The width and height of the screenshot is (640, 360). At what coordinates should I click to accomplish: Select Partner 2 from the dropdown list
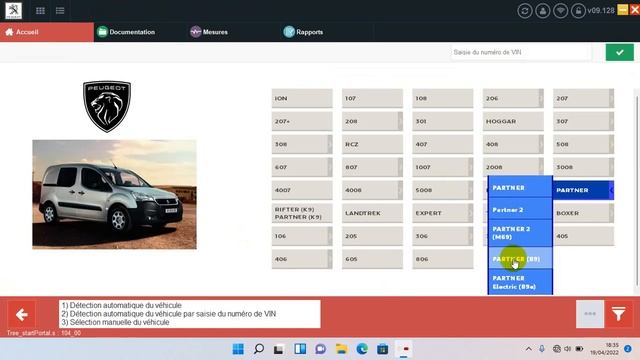(x=520, y=210)
